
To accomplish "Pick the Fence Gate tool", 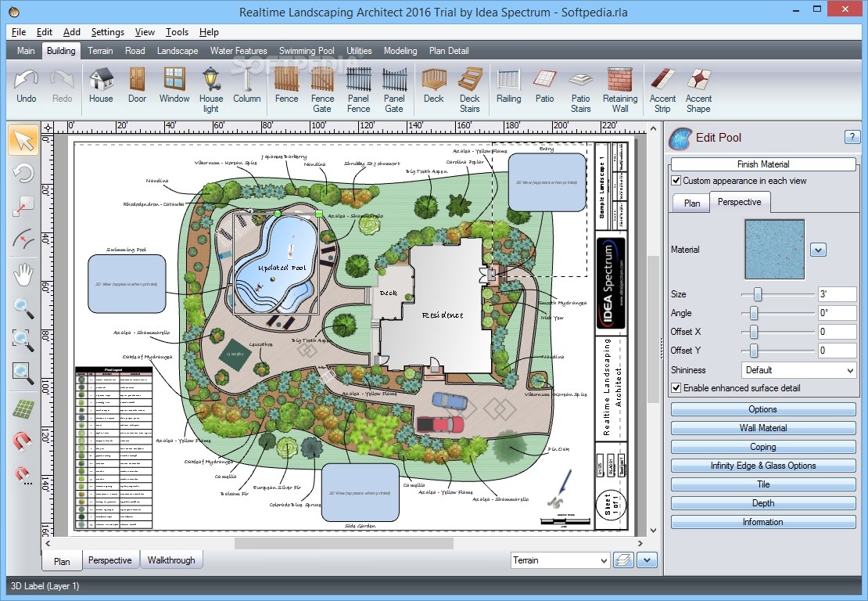I will point(322,90).
